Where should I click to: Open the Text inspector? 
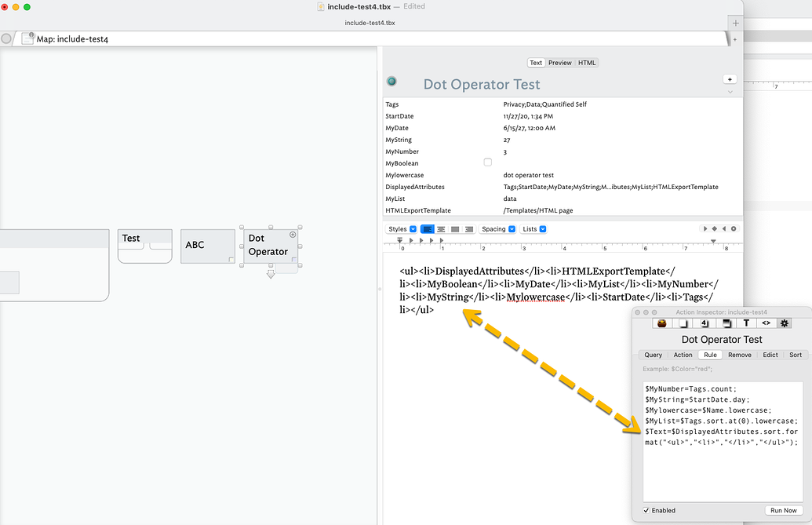pos(746,323)
